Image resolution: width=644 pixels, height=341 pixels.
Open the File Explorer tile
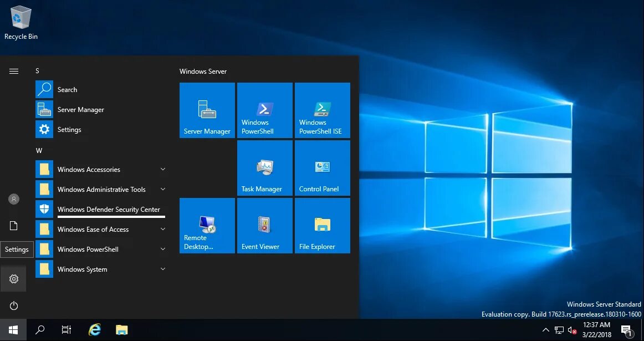322,225
